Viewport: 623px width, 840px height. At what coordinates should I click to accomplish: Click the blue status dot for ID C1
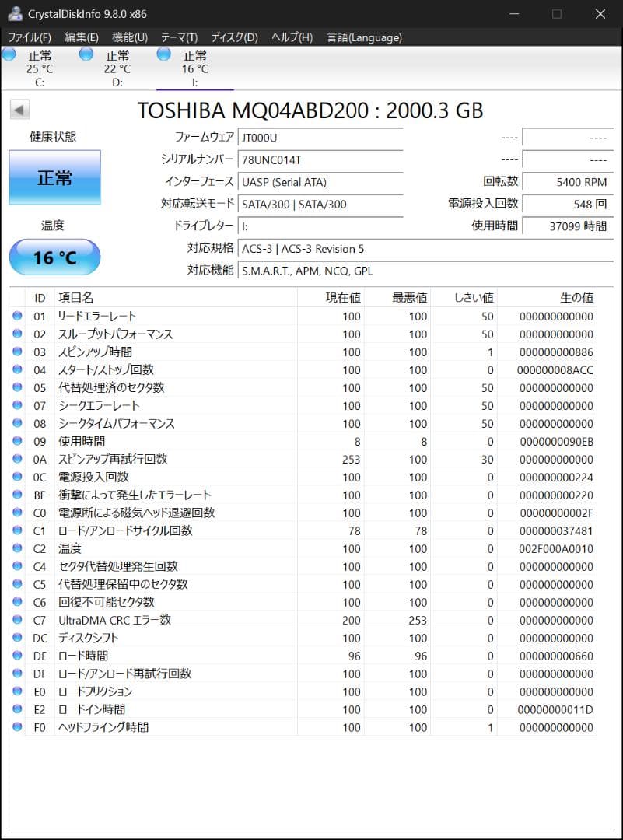point(17,530)
